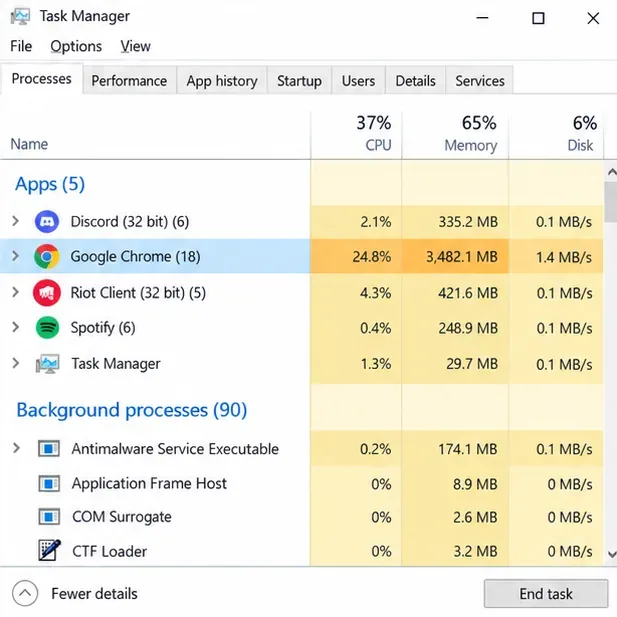617x617 pixels.
Task: Sort processes by Memory column header
Action: click(455, 134)
